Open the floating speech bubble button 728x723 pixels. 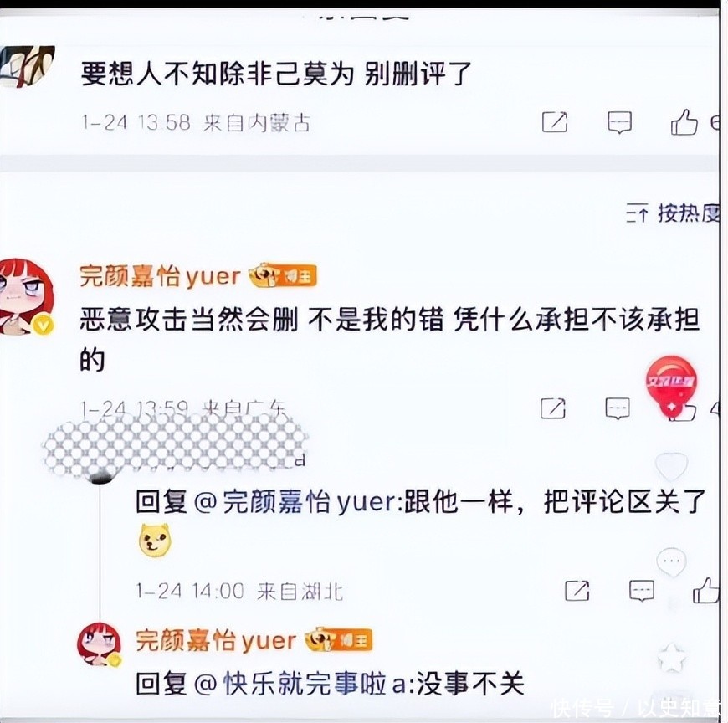671,561
